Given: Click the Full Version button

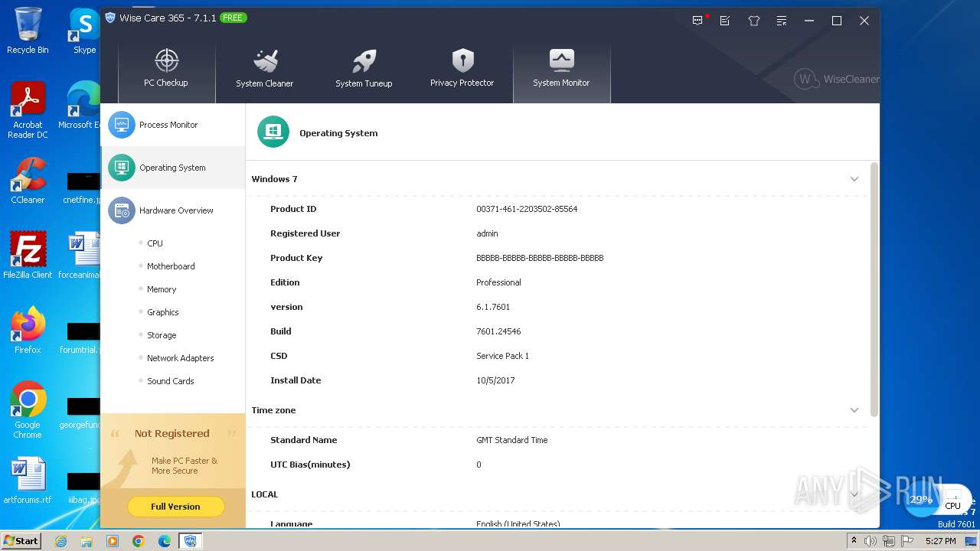Looking at the screenshot, I should point(175,507).
